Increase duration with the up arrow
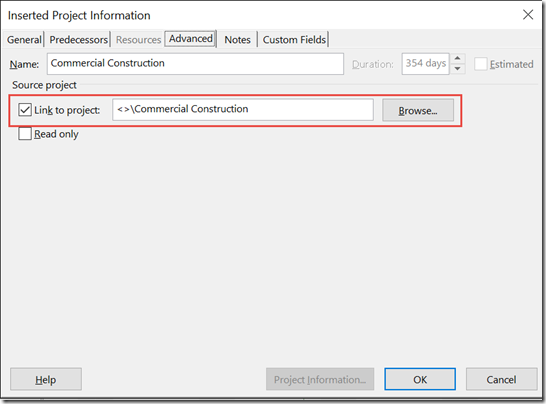The width and height of the screenshot is (546, 404). click(458, 58)
